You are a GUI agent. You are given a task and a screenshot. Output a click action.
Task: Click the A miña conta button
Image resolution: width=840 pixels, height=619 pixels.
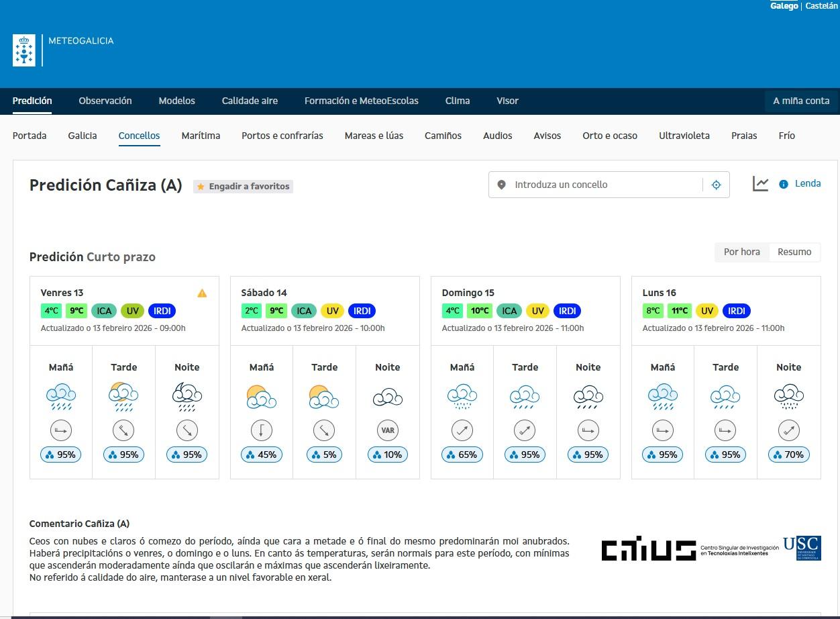click(801, 101)
